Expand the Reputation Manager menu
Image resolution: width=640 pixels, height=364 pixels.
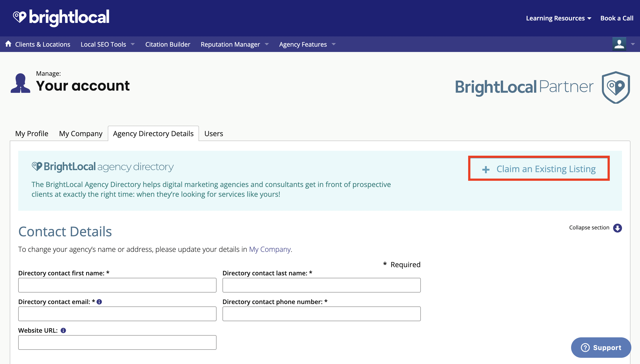pos(235,44)
